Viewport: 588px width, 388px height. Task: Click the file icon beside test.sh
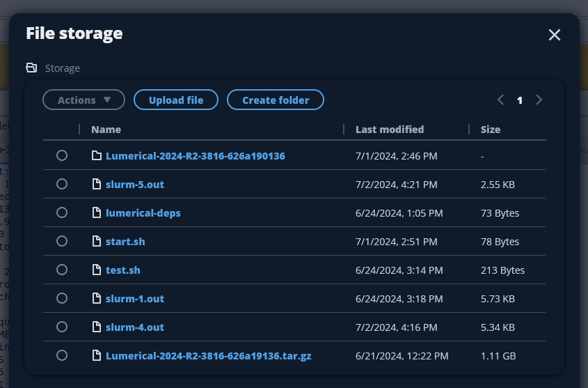point(97,270)
